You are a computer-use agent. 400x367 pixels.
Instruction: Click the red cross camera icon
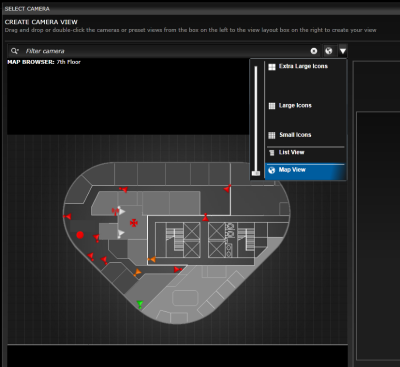pyautogui.click(x=134, y=223)
